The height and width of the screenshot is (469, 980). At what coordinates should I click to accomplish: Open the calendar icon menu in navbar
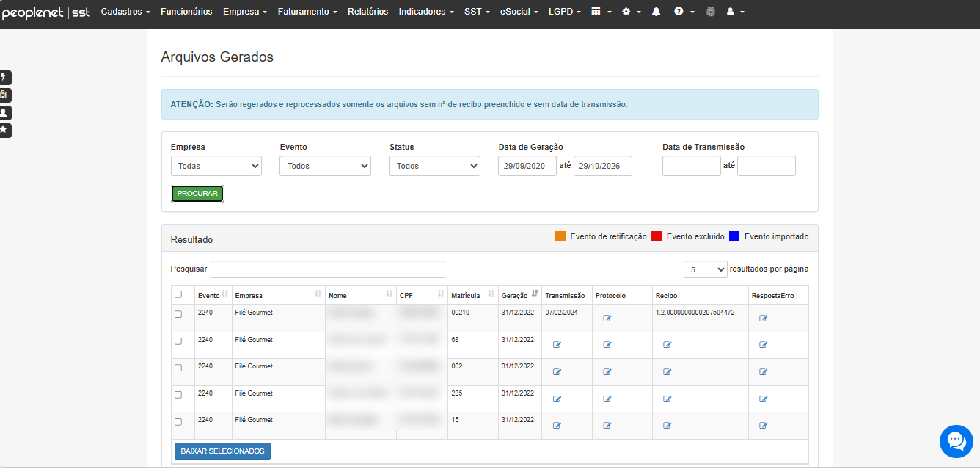pyautogui.click(x=601, y=12)
